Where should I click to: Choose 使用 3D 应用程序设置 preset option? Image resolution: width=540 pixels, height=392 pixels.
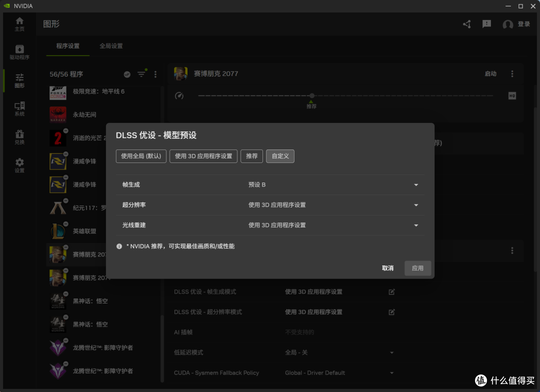[x=203, y=156]
